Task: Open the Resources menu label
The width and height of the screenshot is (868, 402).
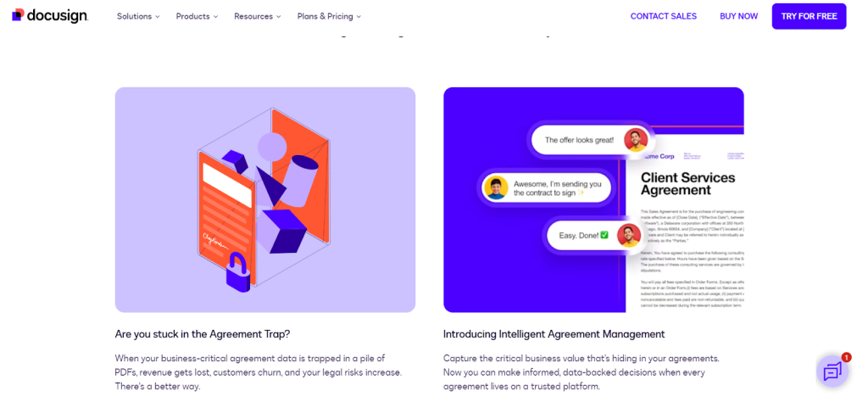Action: 253,17
